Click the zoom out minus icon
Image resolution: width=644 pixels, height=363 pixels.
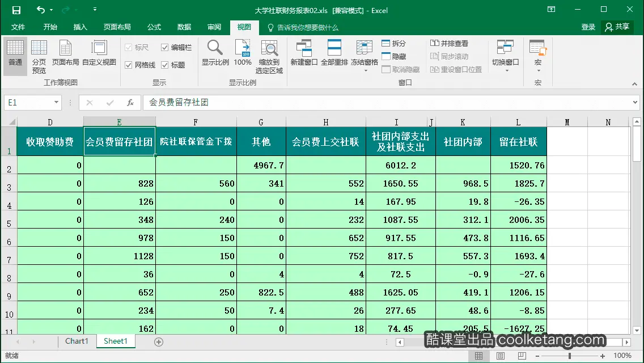[537, 356]
